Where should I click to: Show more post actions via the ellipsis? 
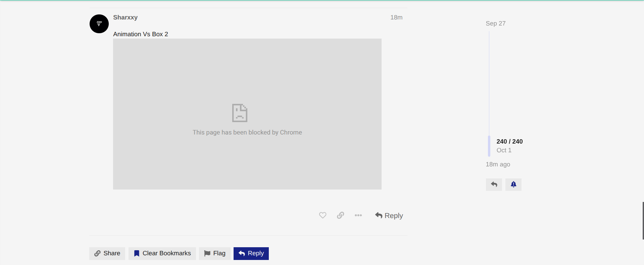click(x=358, y=215)
